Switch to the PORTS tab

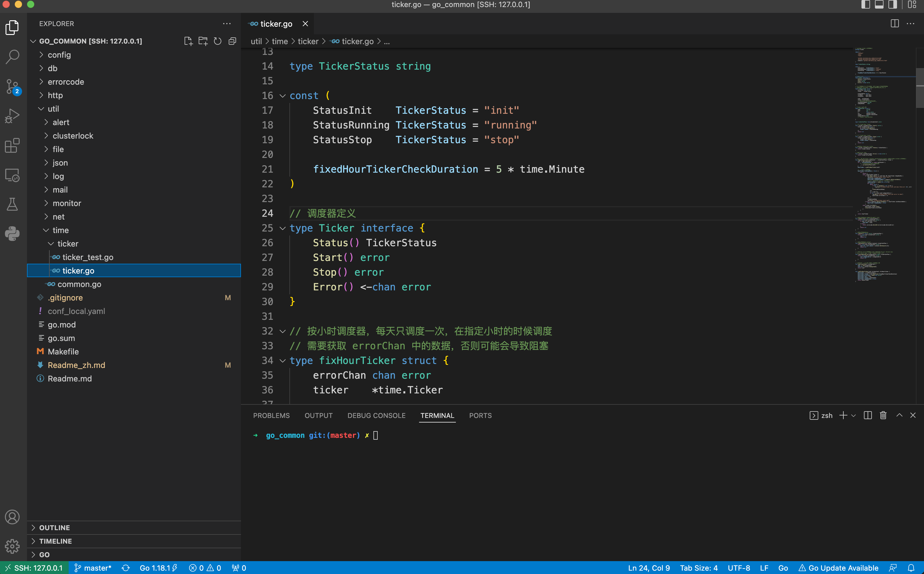click(x=480, y=415)
